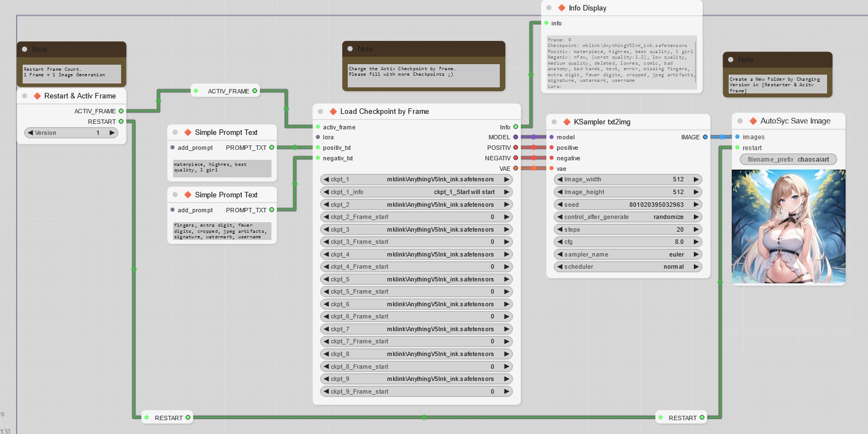Open the control_after_generate randomize dropdown
This screenshot has width=868, height=434.
tap(628, 217)
